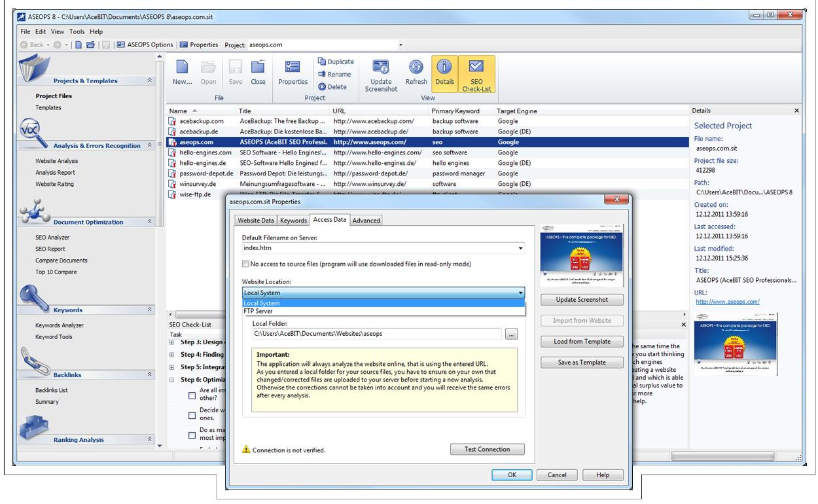818x504 pixels.
Task: Refresh the project list view
Action: point(416,72)
